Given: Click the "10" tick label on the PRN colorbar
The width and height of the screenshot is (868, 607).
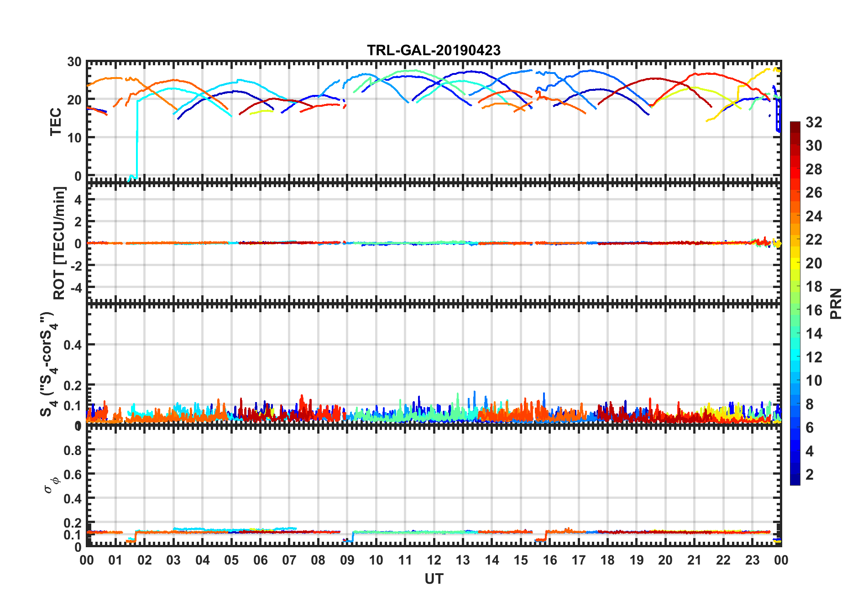Looking at the screenshot, I should point(814,381).
